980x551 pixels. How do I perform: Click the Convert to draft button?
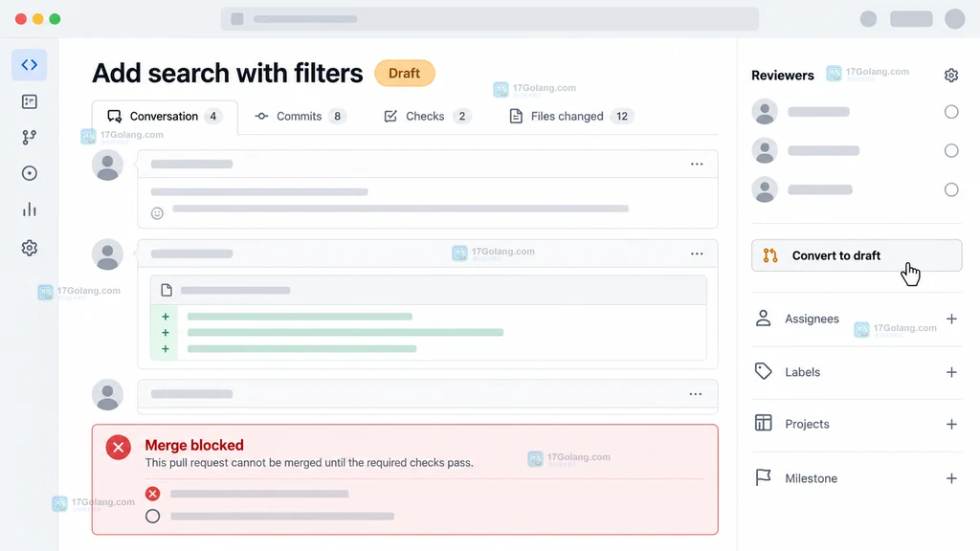857,255
